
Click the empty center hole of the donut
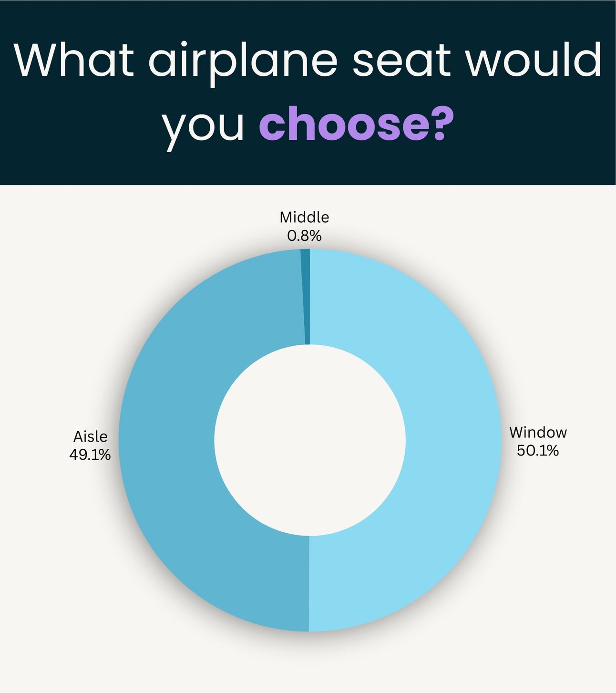pyautogui.click(x=310, y=440)
